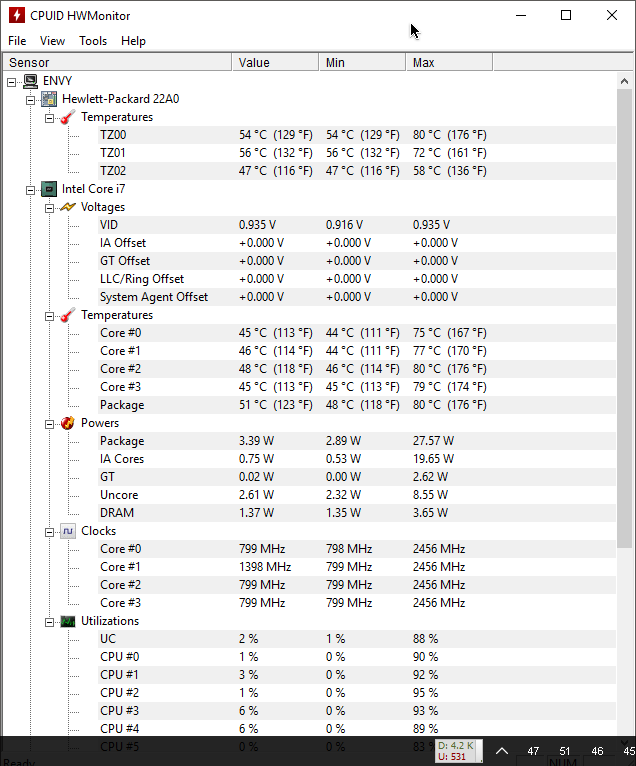This screenshot has width=636, height=766.
Task: Collapse the Hewlett-Packard 22A0 node
Action: tap(30, 100)
